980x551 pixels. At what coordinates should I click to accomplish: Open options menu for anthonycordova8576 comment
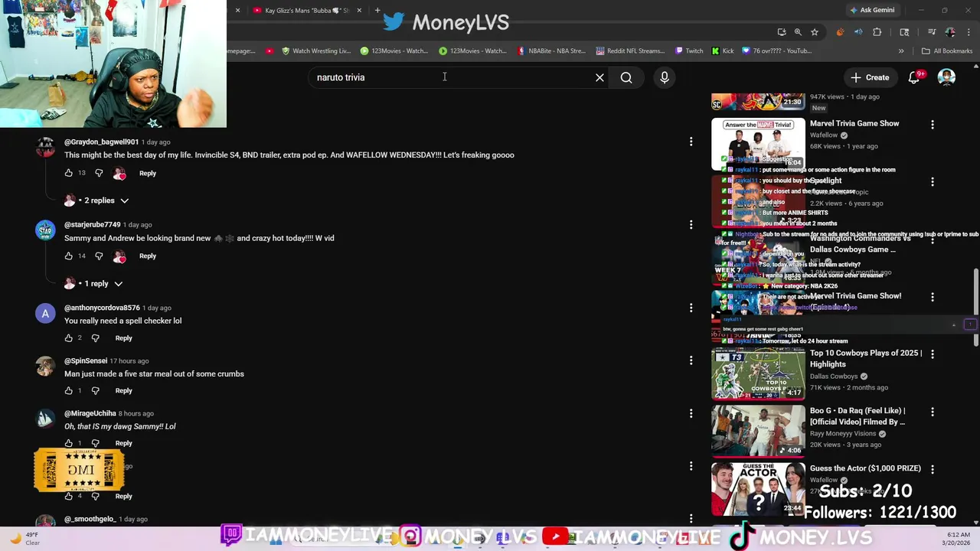tap(691, 308)
